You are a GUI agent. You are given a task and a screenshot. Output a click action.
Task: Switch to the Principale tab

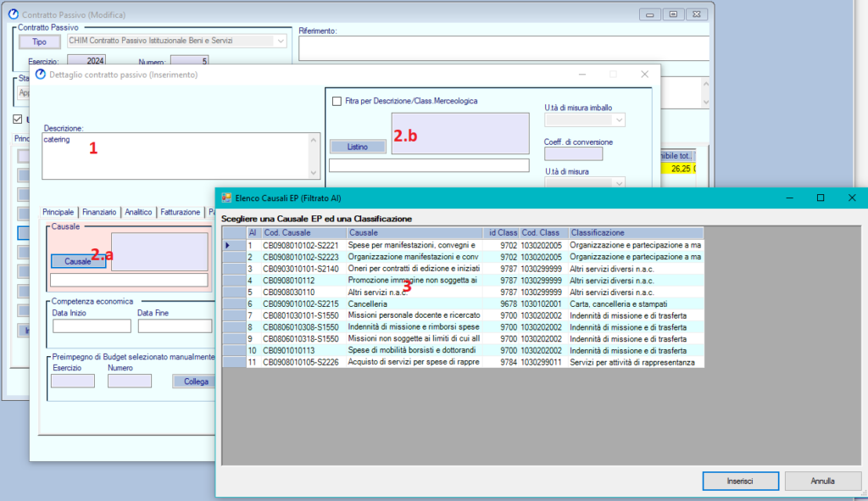(x=58, y=212)
